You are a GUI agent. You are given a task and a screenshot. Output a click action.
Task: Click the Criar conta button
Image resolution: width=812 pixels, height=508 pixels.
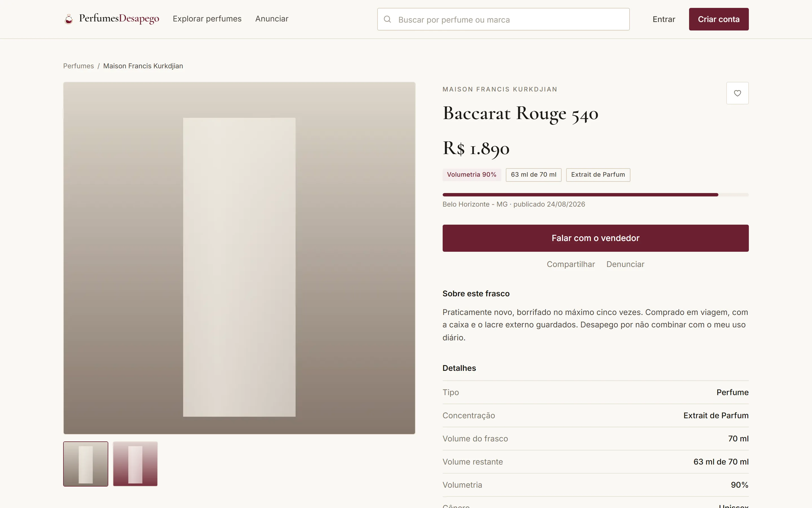click(x=719, y=19)
